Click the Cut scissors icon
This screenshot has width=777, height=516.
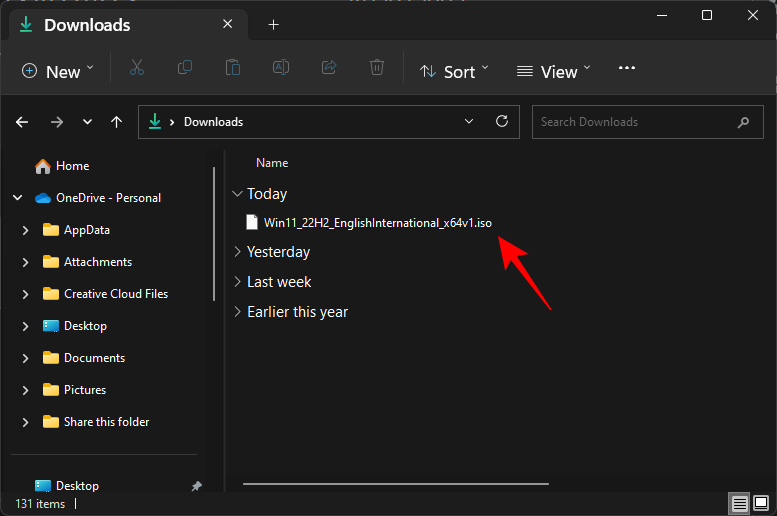137,67
